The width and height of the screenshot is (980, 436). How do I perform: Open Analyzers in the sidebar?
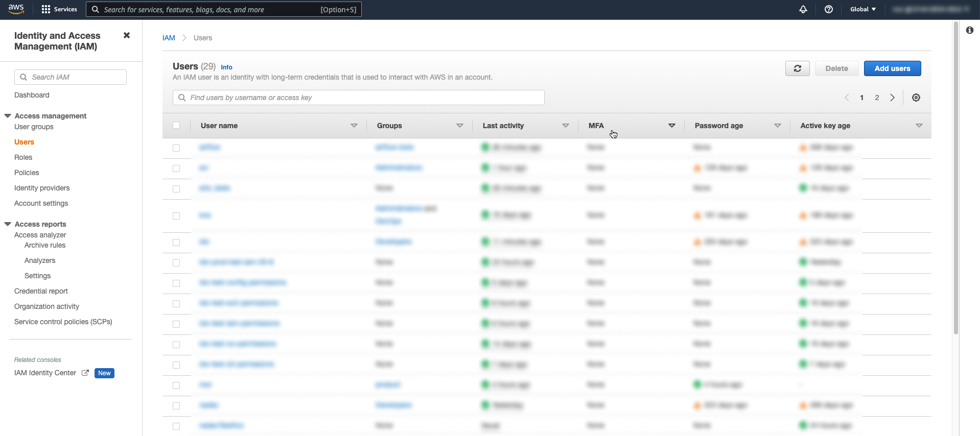point(40,260)
